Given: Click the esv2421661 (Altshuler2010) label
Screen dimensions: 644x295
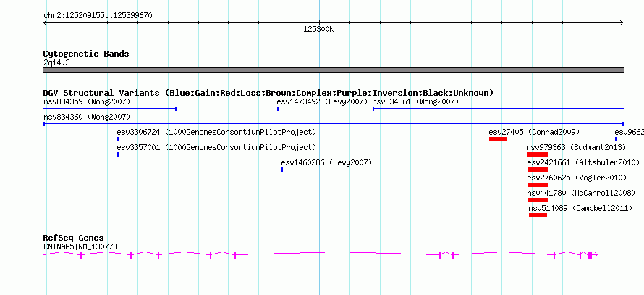Looking at the screenshot, I should click(584, 162).
